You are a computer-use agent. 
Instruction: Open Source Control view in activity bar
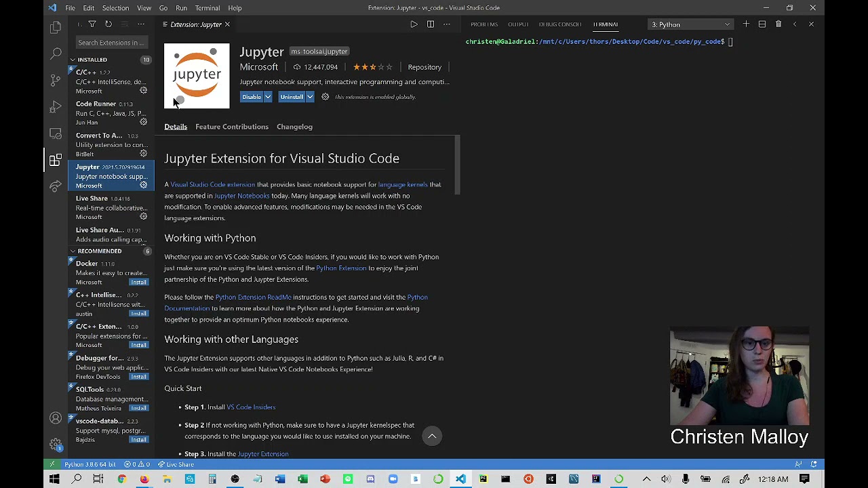56,80
